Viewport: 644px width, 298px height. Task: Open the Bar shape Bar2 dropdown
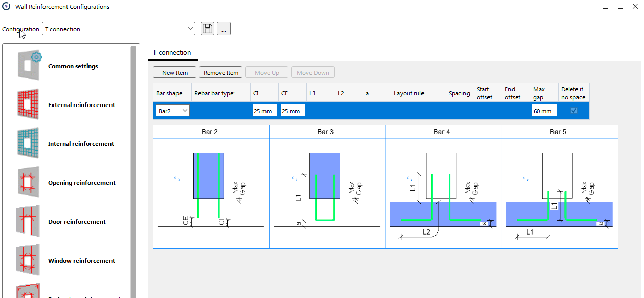[x=172, y=111]
